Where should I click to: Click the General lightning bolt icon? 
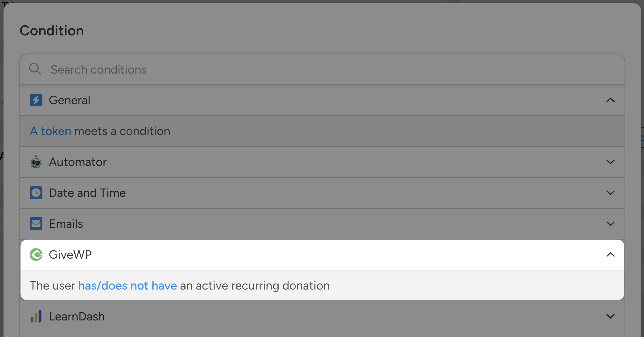(36, 100)
